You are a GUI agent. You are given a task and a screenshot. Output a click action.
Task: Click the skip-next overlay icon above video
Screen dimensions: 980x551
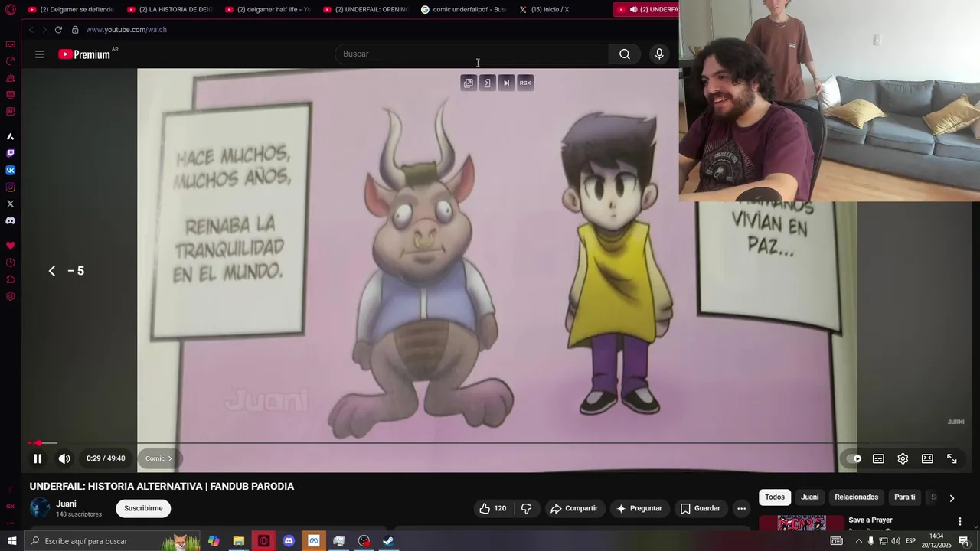pos(506,83)
